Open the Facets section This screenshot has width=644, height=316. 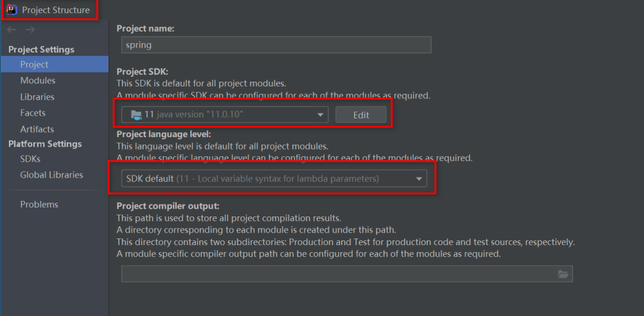coord(33,113)
